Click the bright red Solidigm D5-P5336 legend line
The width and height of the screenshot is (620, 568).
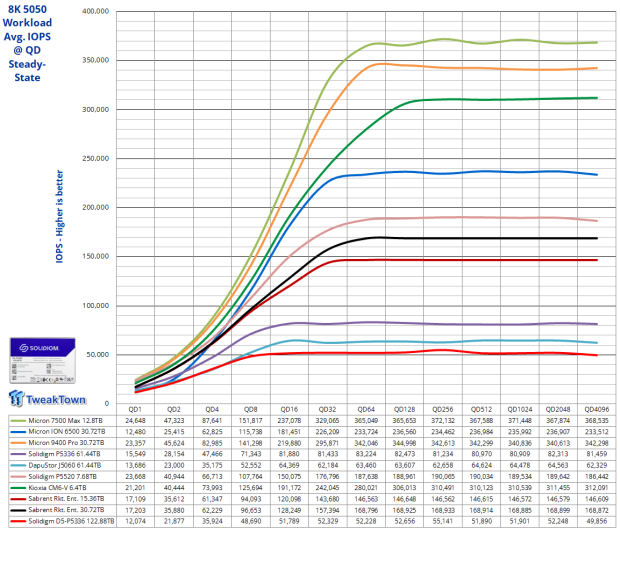point(18,521)
